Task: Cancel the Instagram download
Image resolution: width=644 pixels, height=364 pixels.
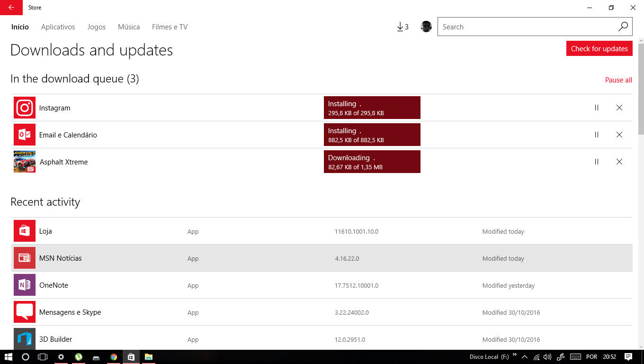Action: (619, 108)
